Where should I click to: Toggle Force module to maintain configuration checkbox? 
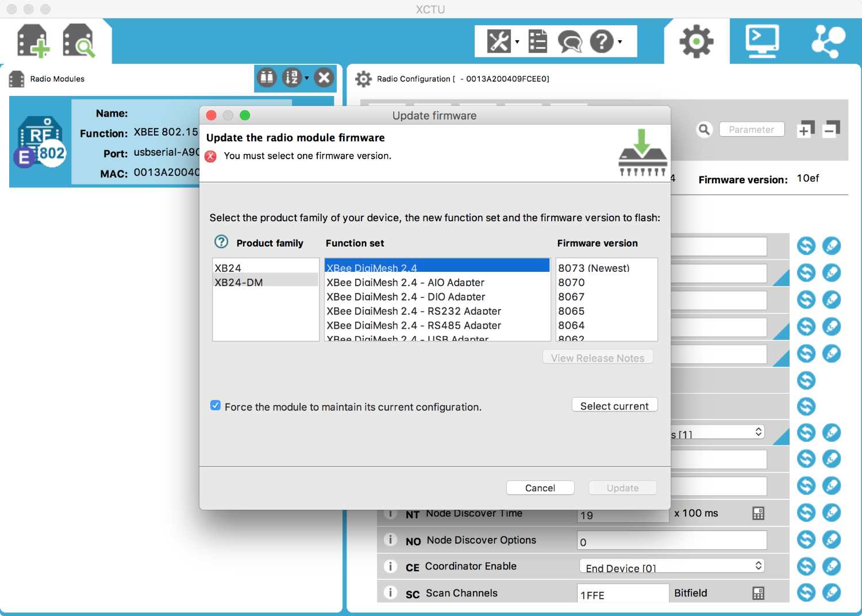coord(215,406)
